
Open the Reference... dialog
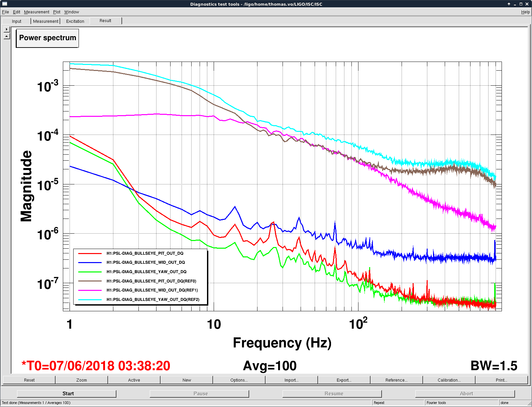point(396,380)
